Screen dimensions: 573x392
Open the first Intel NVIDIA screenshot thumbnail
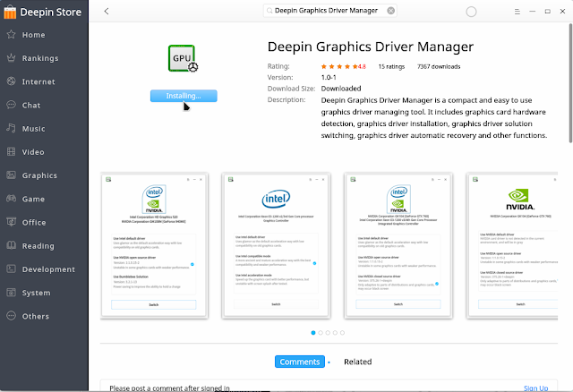point(154,245)
